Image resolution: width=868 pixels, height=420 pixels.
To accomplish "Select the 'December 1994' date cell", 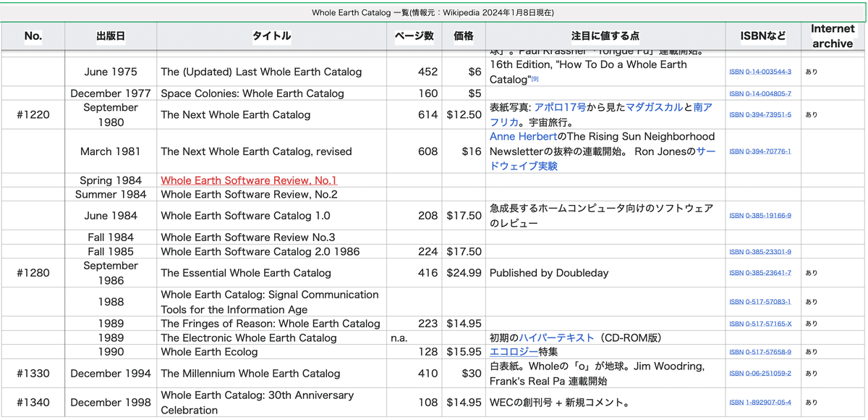I will click(x=111, y=374).
